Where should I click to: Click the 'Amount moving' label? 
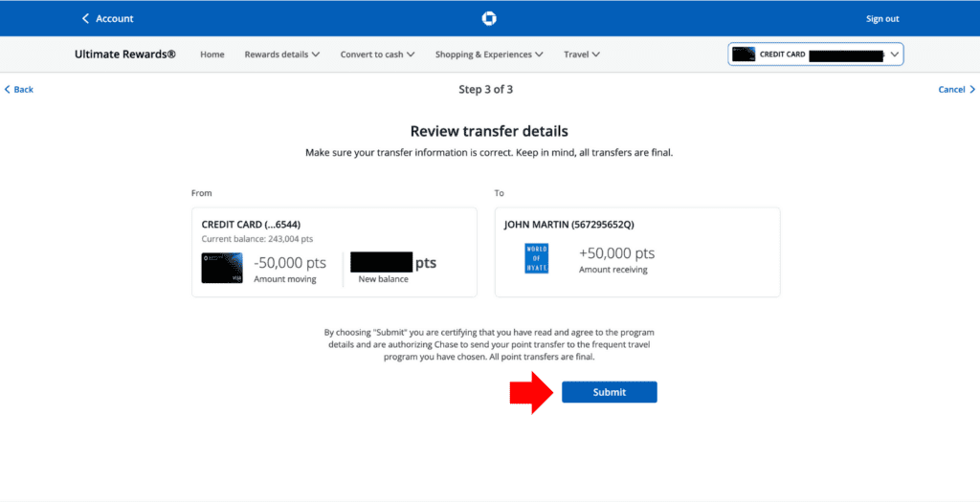[x=285, y=279]
